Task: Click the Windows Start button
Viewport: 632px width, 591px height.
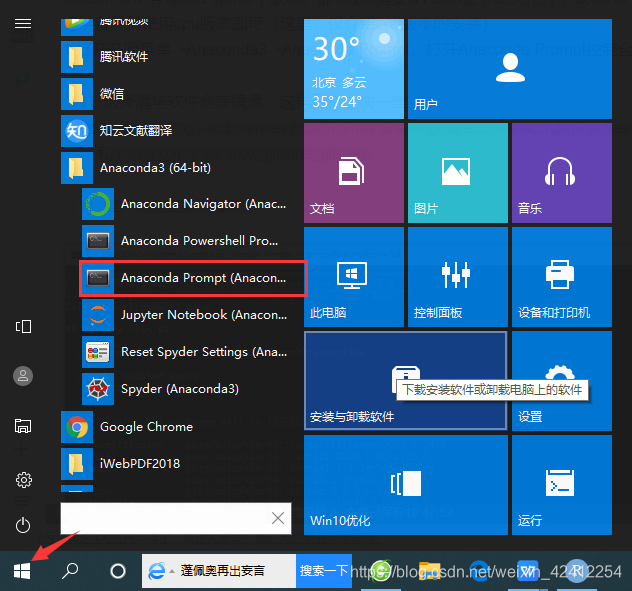Action: (x=22, y=571)
